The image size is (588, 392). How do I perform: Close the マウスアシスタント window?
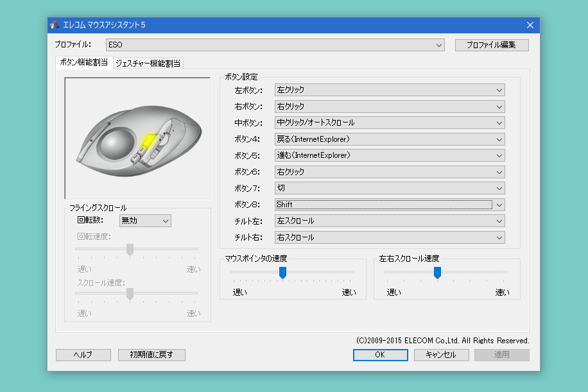pos(530,25)
